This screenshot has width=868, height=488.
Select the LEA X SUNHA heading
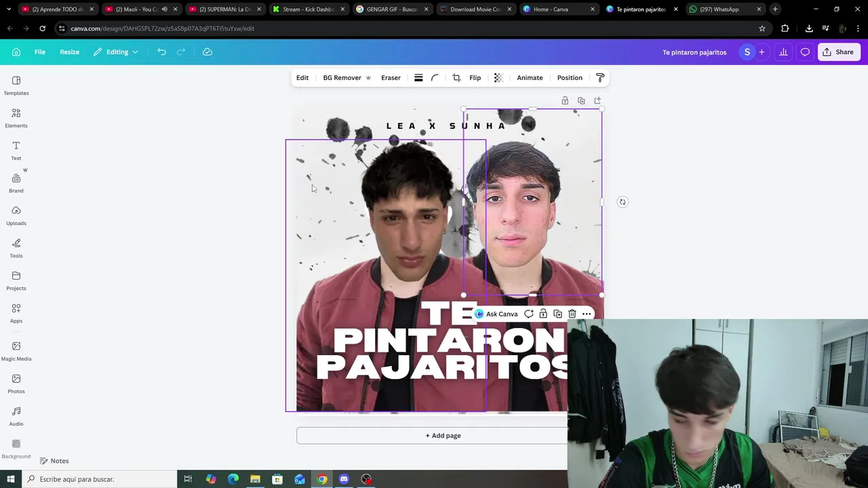[446, 126]
